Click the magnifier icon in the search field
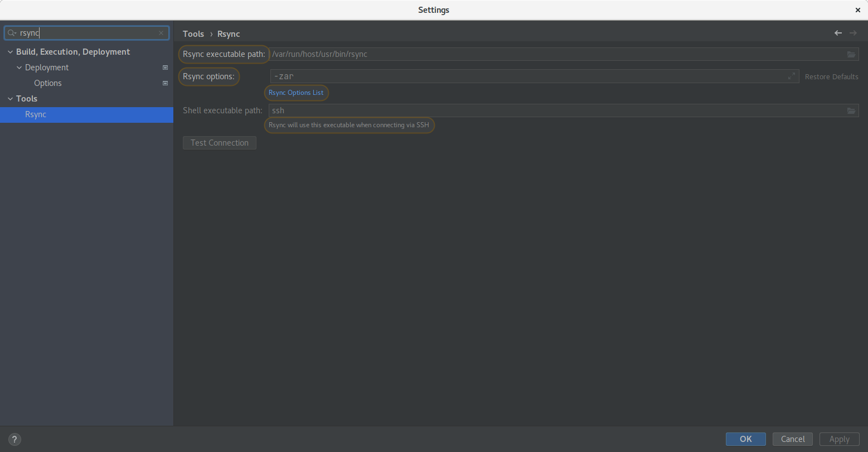This screenshot has height=452, width=868. pyautogui.click(x=11, y=33)
